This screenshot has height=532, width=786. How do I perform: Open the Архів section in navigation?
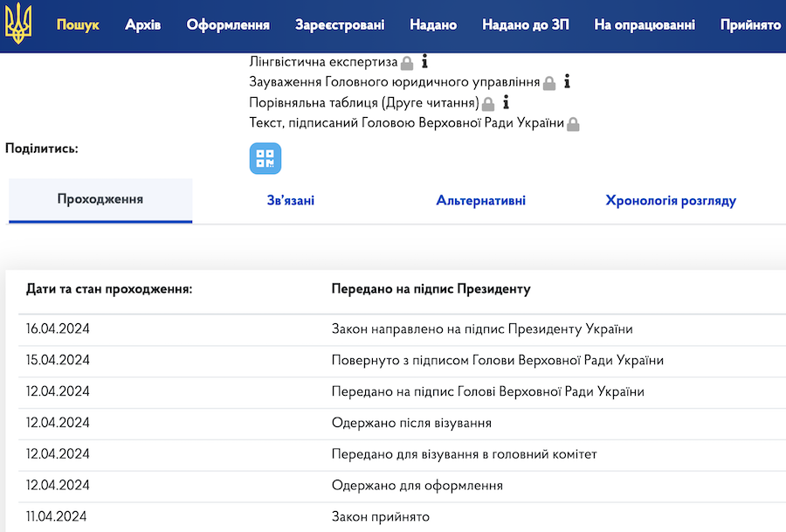click(142, 24)
